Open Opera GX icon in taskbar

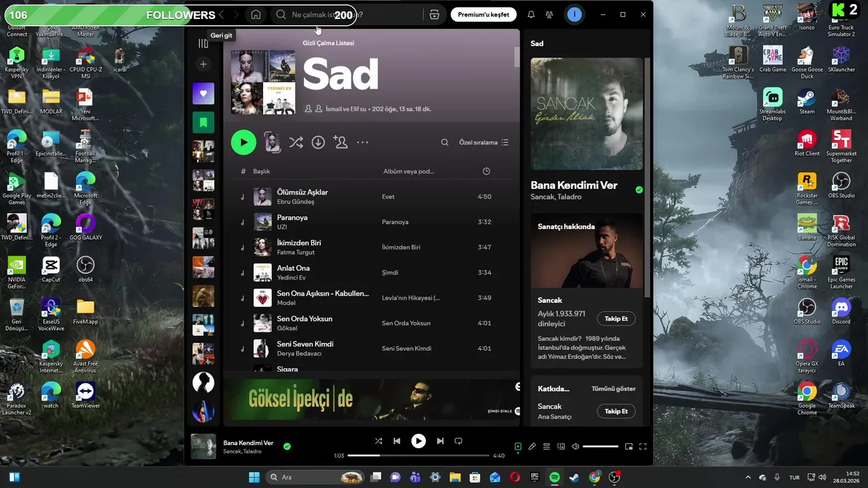point(515,477)
